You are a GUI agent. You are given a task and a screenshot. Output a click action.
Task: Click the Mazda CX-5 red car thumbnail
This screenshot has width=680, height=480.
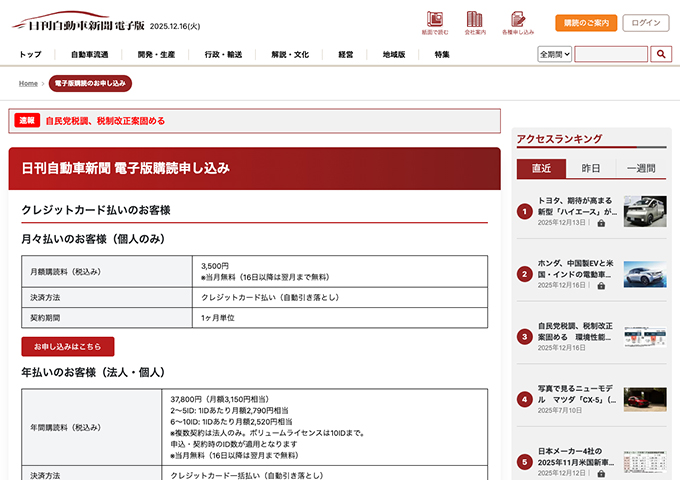pos(645,399)
